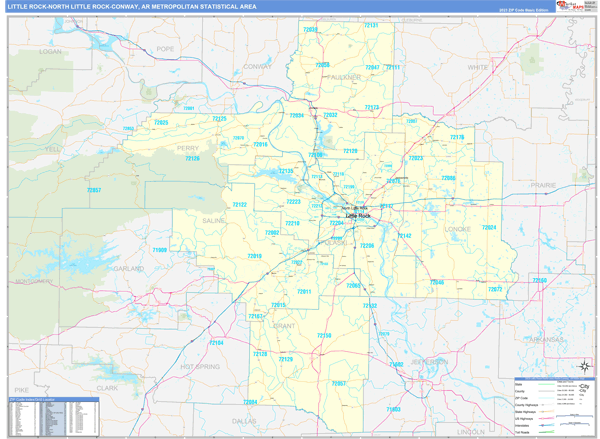This screenshot has width=600, height=439.
Task: Click ZIP code 72072
Action: 495,289
